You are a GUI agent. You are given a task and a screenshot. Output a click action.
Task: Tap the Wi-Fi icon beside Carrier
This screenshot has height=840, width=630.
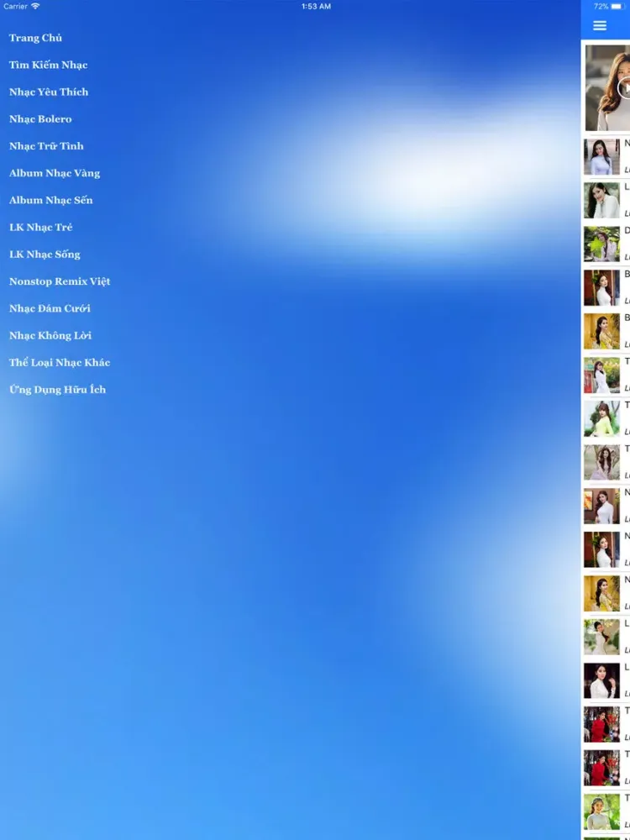(35, 6)
